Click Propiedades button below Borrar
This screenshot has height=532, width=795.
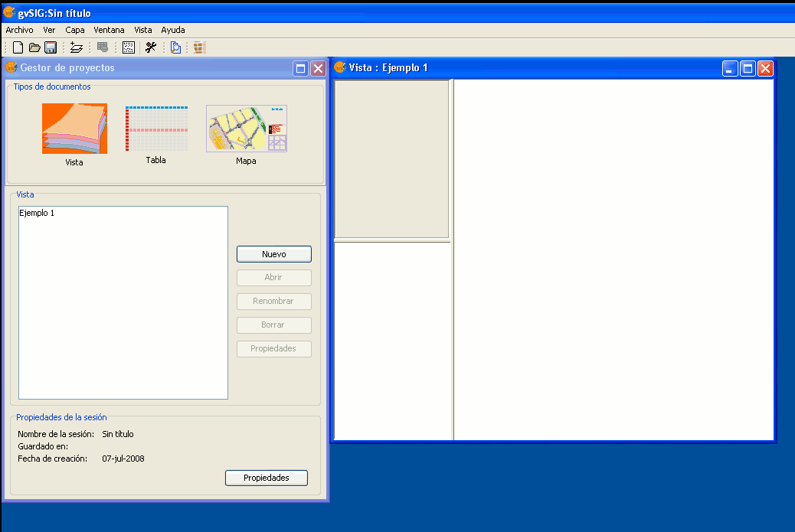point(273,349)
